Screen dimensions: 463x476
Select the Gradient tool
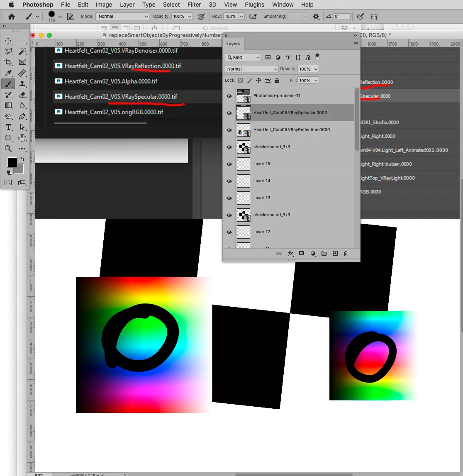[x=8, y=106]
